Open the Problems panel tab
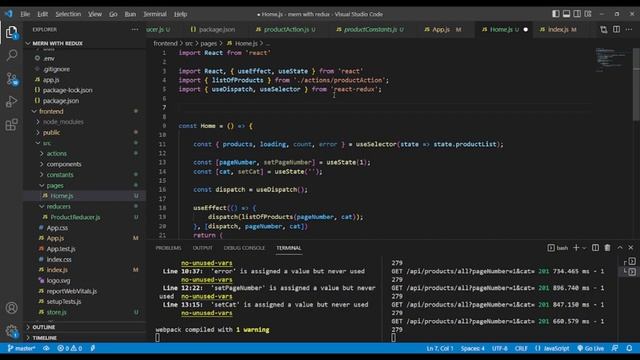The height and width of the screenshot is (360, 640). pos(168,248)
